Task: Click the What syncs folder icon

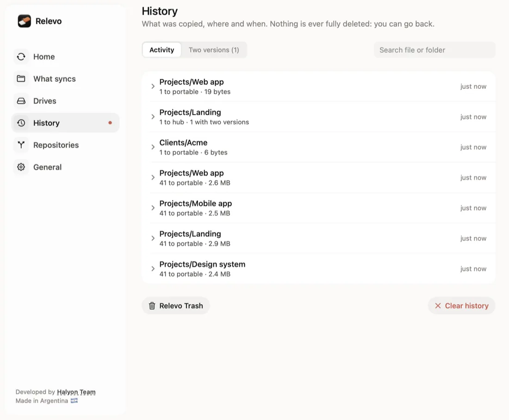Action: (x=21, y=79)
